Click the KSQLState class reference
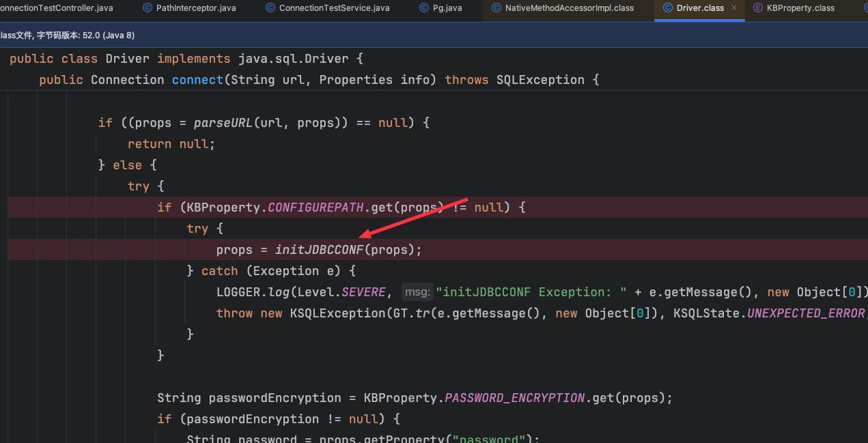 pyautogui.click(x=707, y=313)
